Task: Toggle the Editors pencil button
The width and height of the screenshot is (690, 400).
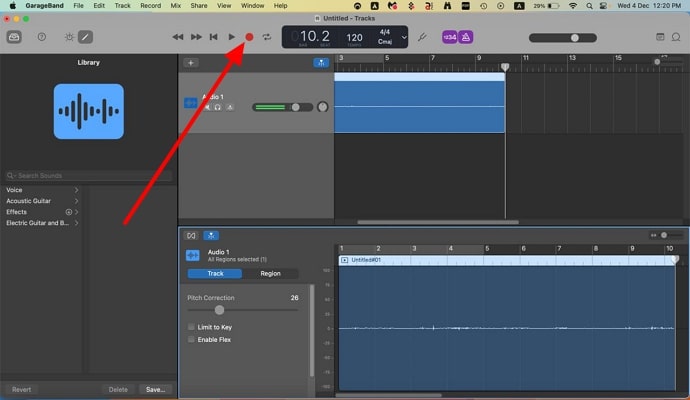Action: 85,37
